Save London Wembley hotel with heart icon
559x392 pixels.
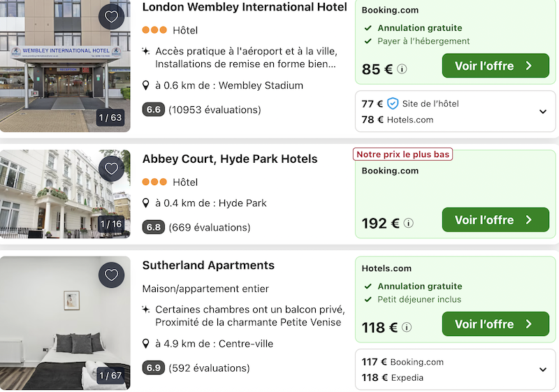point(111,17)
